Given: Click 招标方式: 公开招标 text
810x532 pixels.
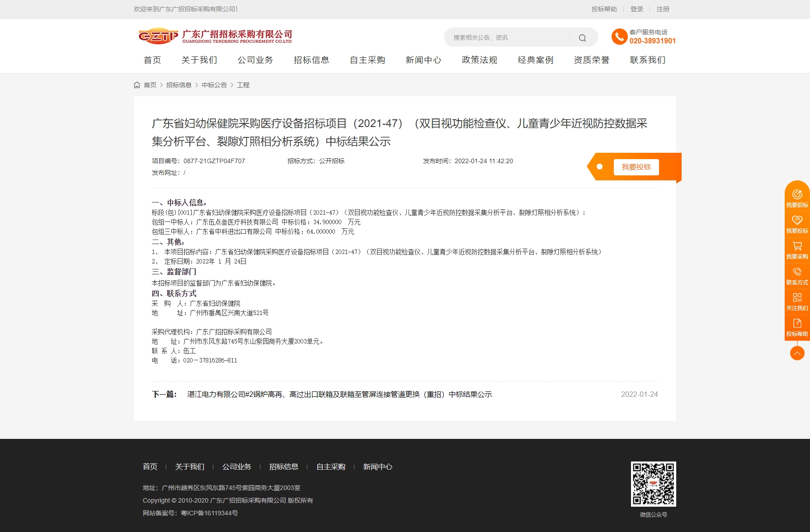Looking at the screenshot, I should 316,161.
